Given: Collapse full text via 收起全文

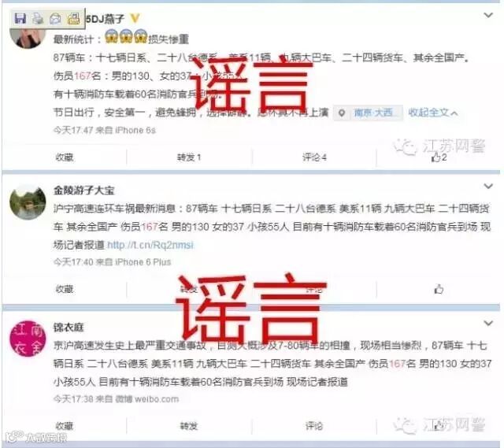Looking at the screenshot, I should point(432,113).
